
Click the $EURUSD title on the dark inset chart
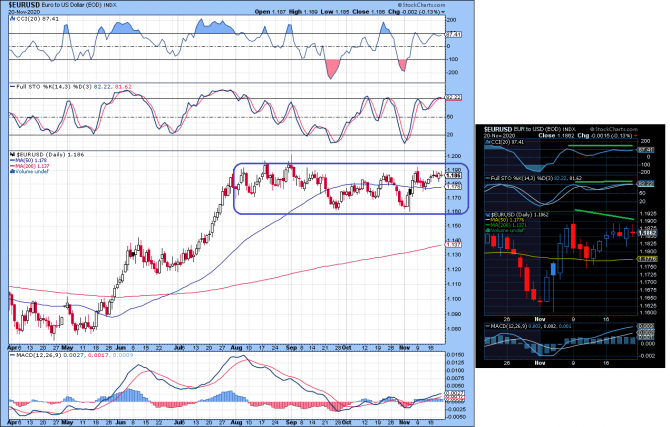click(498, 129)
